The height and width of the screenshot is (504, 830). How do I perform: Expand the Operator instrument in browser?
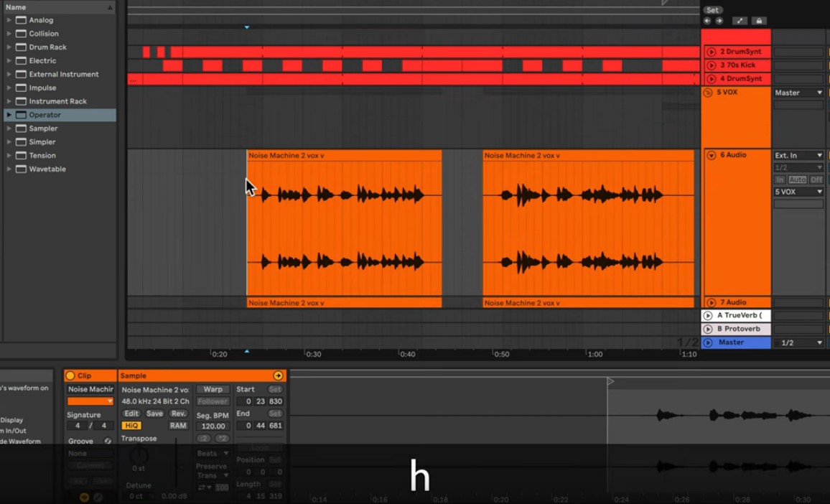[9, 115]
